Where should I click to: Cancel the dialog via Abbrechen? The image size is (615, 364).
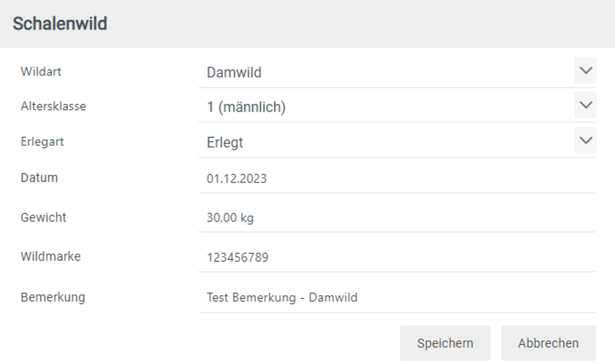548,343
